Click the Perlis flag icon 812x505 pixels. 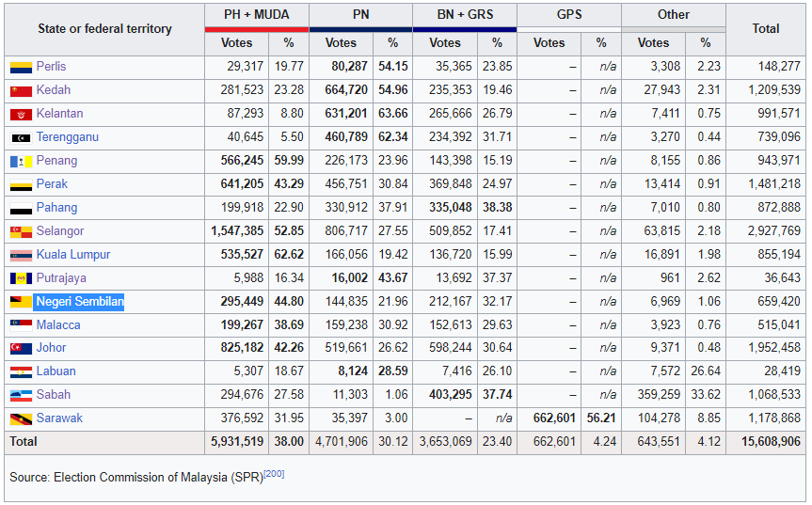21,68
